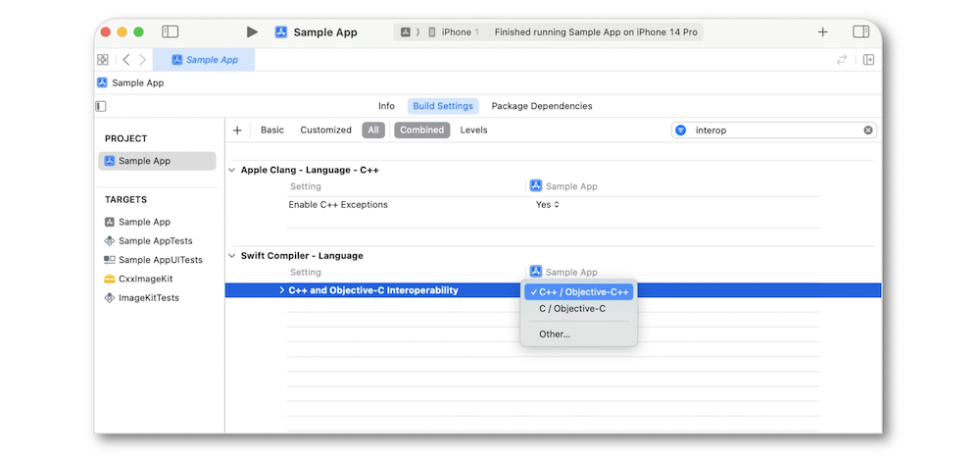Collapse Apple Clang - Language - C++ section

[232, 170]
